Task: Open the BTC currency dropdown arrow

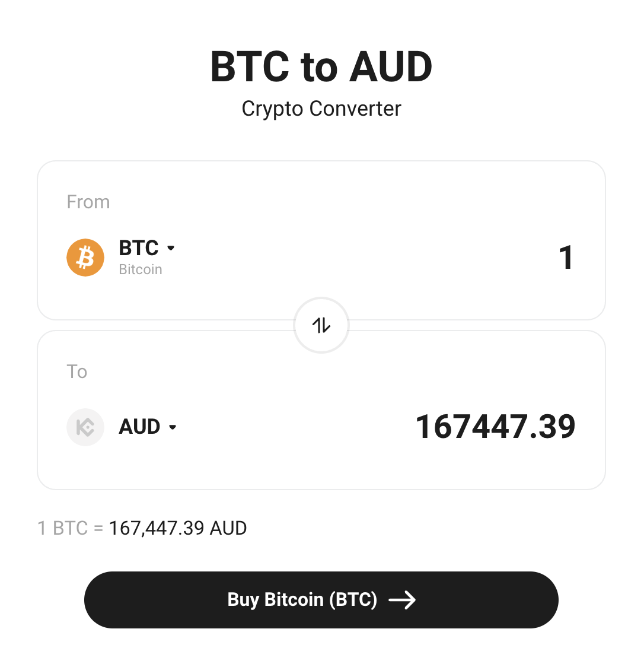Action: tap(171, 248)
